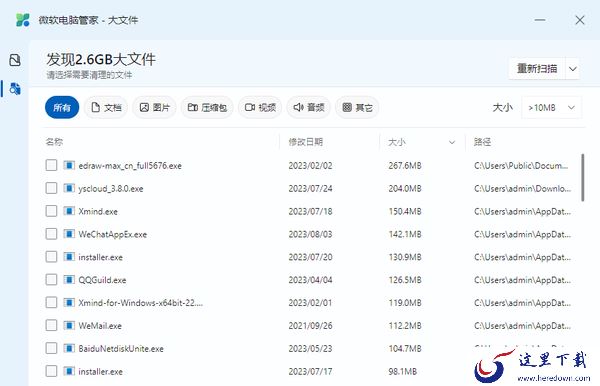Click file name edraw-max_cn_full5676.exe
The height and width of the screenshot is (386, 600).
pos(130,166)
